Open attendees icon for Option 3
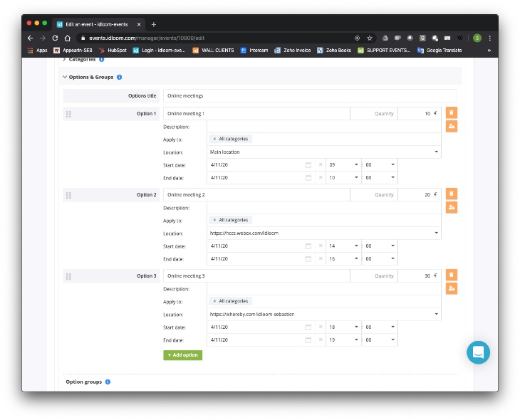 [452, 289]
